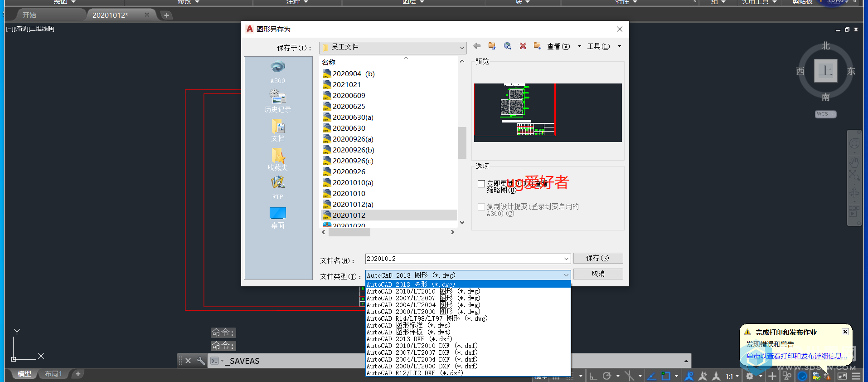Image resolution: width=868 pixels, height=382 pixels.
Task: Open the 历史记录 places shortcut
Action: (278, 101)
